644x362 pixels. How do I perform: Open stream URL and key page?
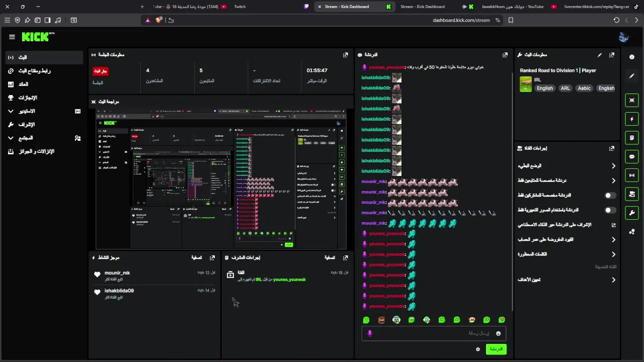(44, 71)
